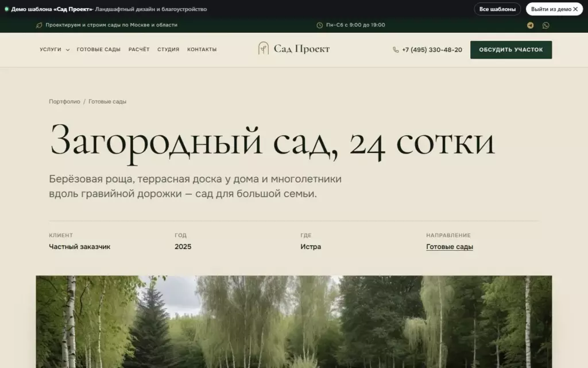This screenshot has height=368, width=588.
Task: Click the phone handset icon
Action: [x=396, y=49]
